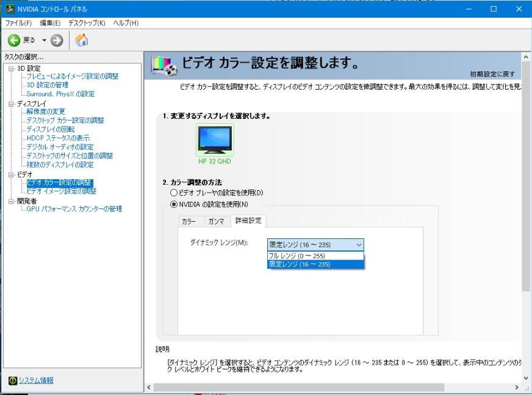
Task: Open デスクトップのサイズと位置の調整
Action: click(70, 155)
